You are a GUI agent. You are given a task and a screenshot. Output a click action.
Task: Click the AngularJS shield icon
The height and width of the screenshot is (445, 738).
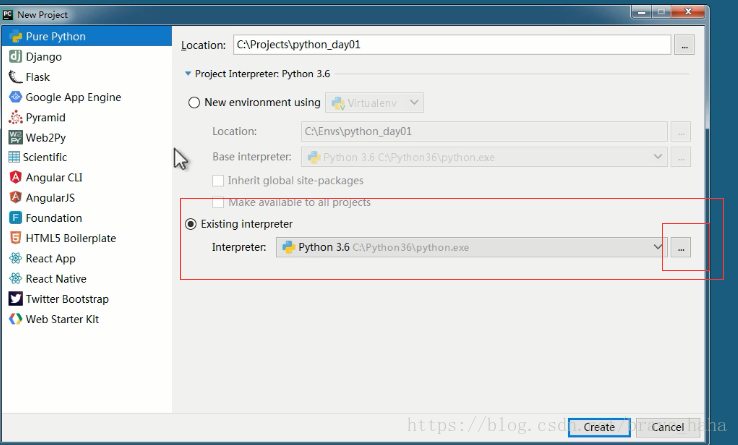click(16, 197)
